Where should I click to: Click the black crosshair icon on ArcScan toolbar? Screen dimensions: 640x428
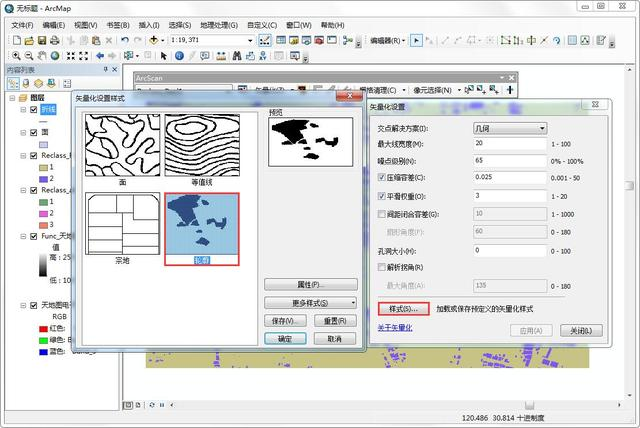click(x=510, y=89)
